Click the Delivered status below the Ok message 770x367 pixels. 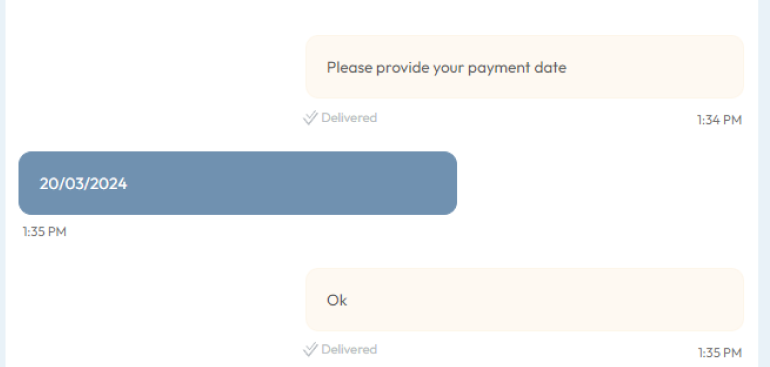[x=349, y=350]
